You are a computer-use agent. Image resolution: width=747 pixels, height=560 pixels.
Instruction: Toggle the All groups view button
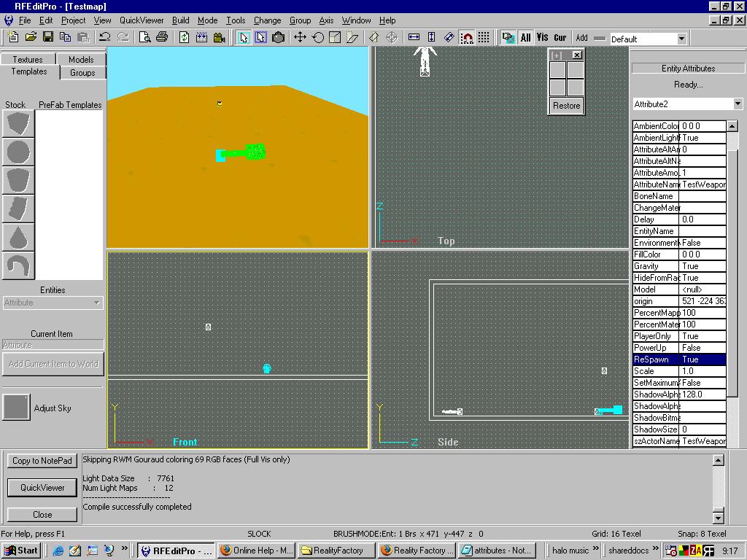point(525,37)
